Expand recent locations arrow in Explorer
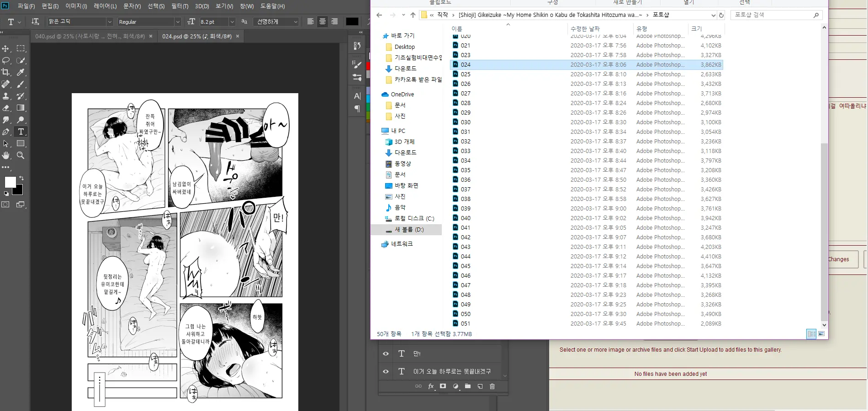Screen dimensions: 868x411 403,15
